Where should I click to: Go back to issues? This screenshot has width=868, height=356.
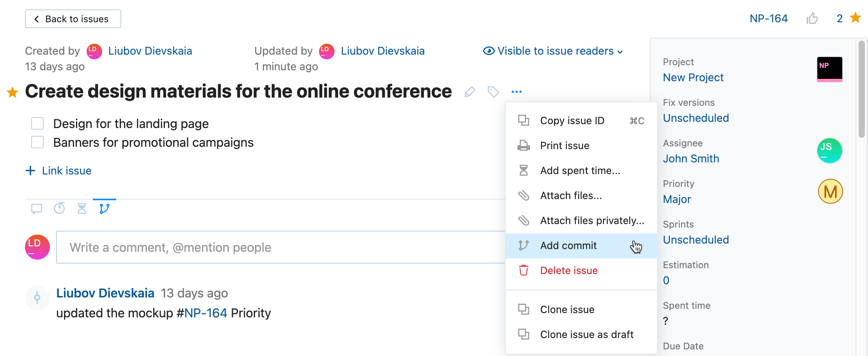[x=73, y=18]
